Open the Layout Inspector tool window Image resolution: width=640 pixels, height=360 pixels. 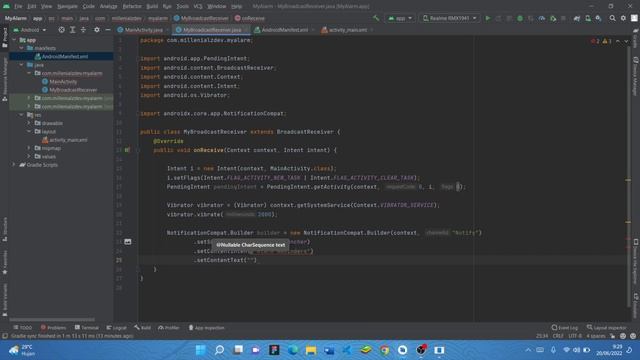(607, 328)
